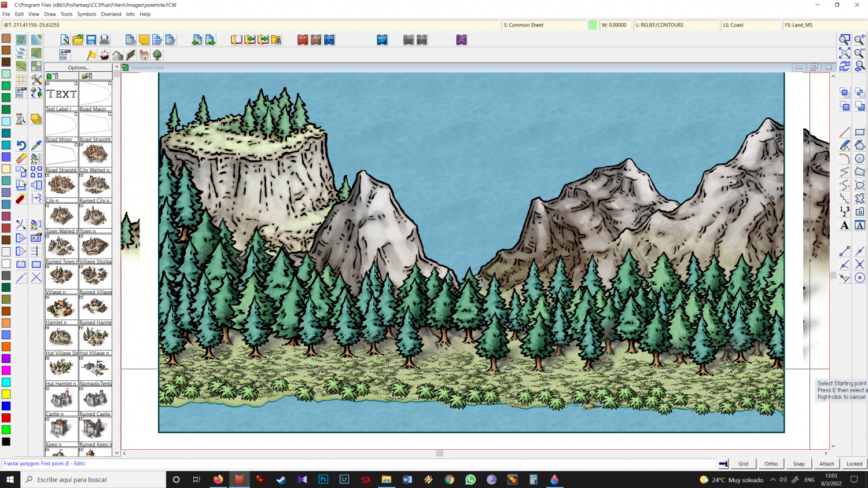Expand the Hamlet n symbol plus box

(47, 297)
